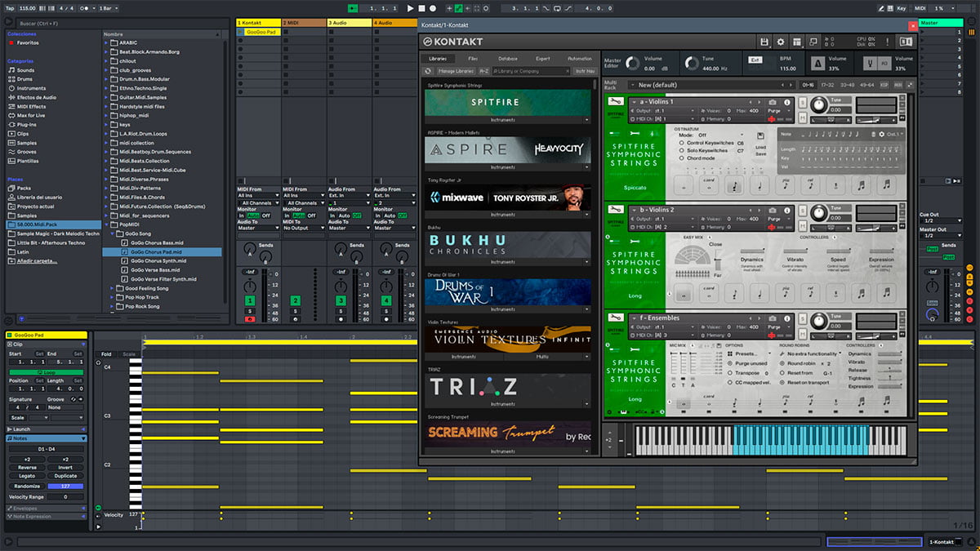The height and width of the screenshot is (551, 980).
Task: Toggle track 1 activator button
Action: [x=250, y=301]
